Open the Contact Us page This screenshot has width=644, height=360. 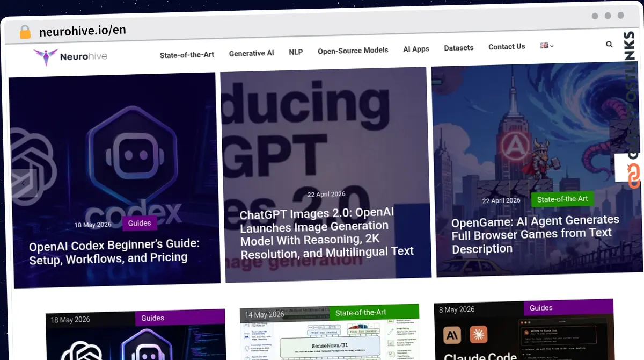point(507,47)
